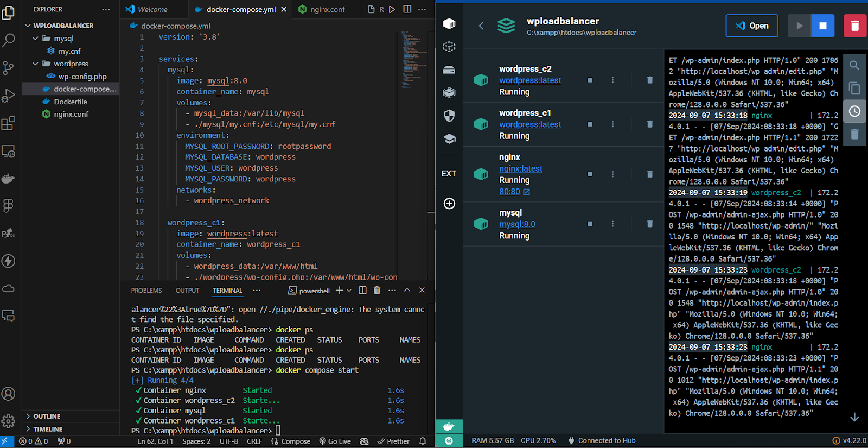This screenshot has height=448, width=868.
Task: Open wploadbalancer in VS Code
Action: (752, 26)
